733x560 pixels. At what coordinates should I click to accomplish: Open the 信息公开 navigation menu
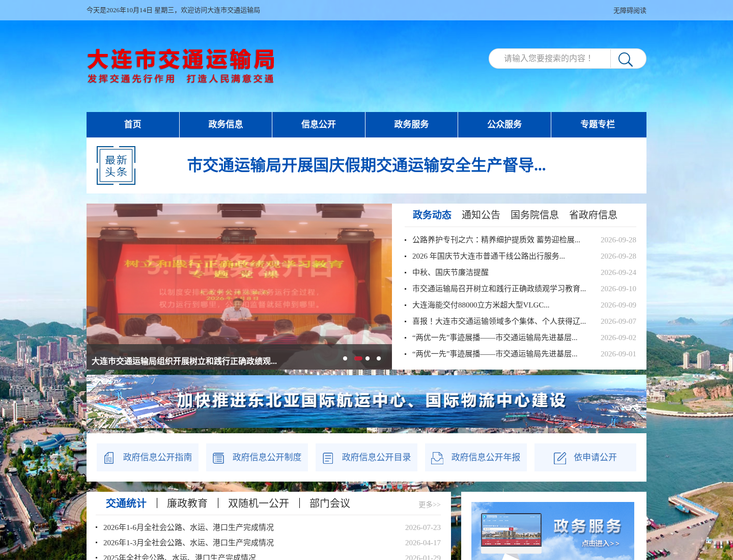(319, 124)
